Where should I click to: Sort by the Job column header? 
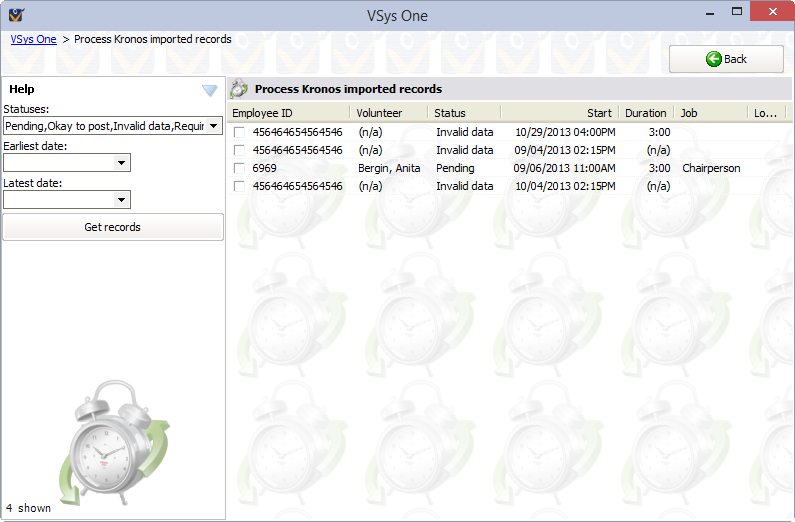click(711, 113)
